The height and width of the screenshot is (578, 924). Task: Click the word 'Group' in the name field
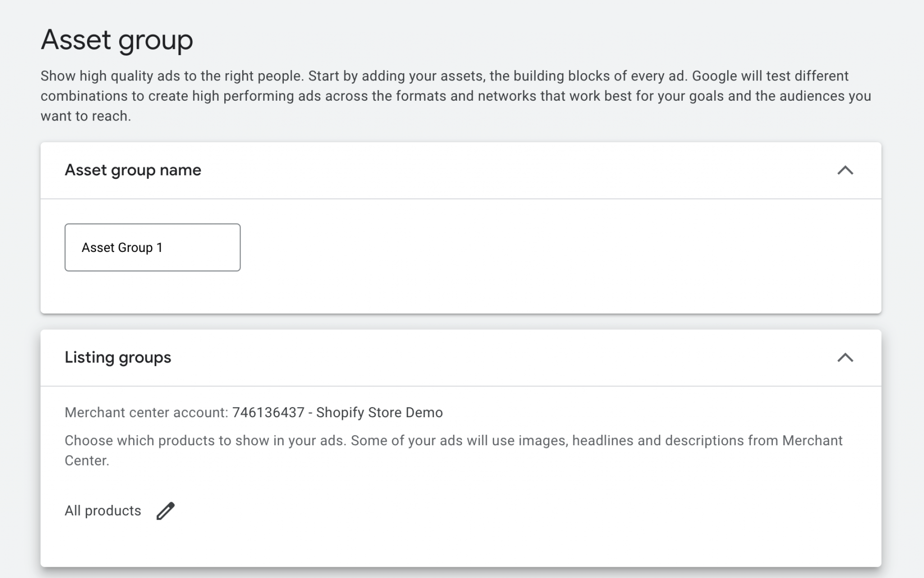135,247
